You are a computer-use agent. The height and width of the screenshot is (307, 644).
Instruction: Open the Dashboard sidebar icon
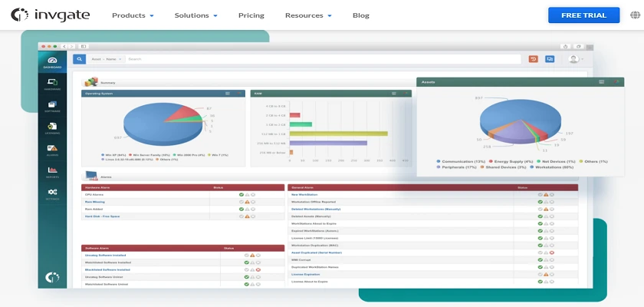(x=52, y=62)
